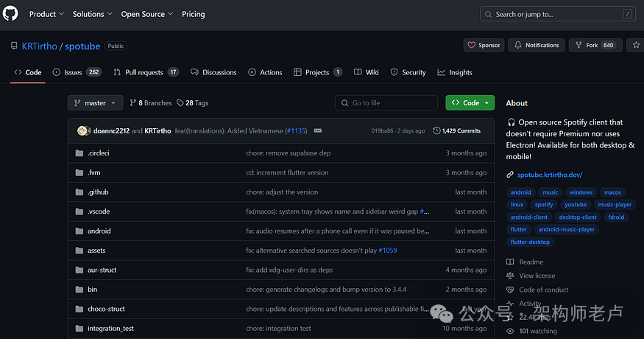This screenshot has width=644, height=339.
Task: Expand the Product navigation menu
Action: pos(46,14)
